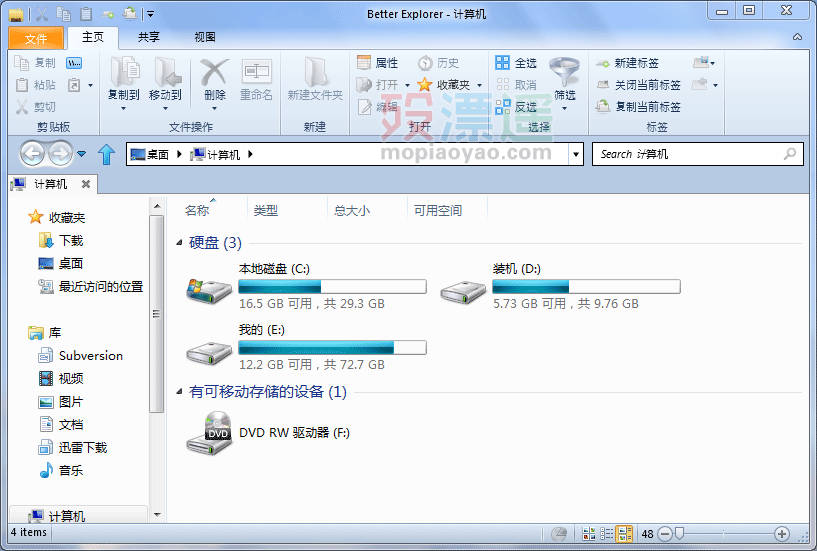Switch to tiles view in status bar

pyautogui.click(x=624, y=533)
